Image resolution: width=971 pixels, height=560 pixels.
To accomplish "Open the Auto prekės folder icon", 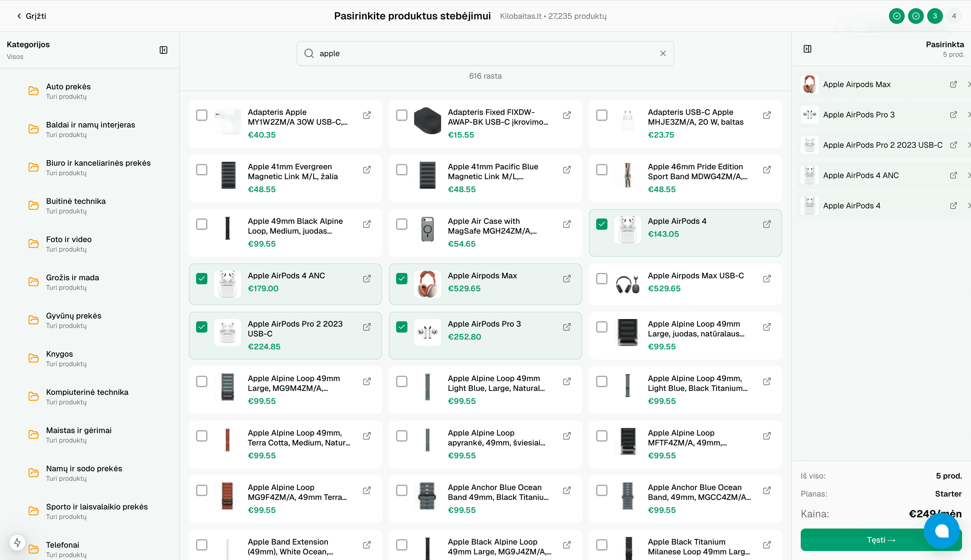I will (33, 91).
